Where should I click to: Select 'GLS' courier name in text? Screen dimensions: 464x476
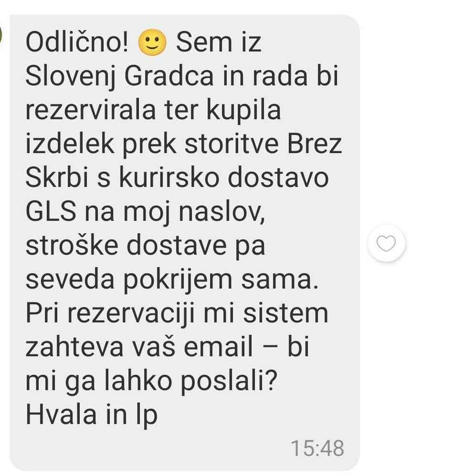point(51,212)
